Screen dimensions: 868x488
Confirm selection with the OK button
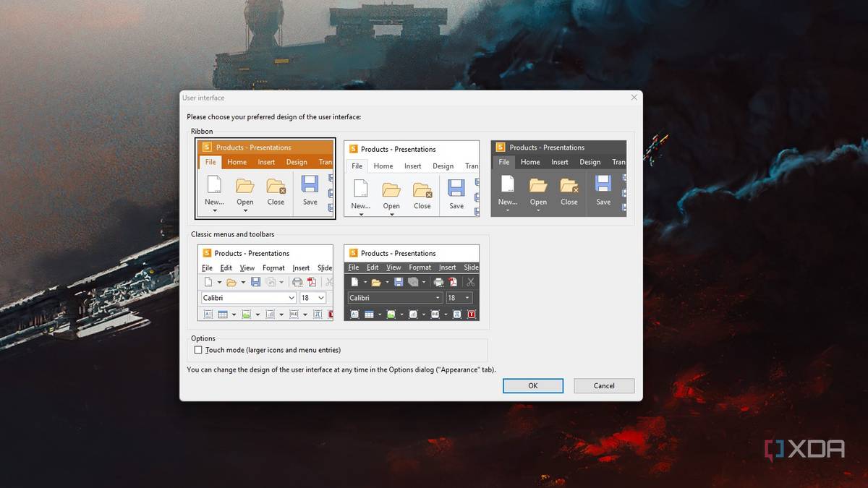click(533, 386)
